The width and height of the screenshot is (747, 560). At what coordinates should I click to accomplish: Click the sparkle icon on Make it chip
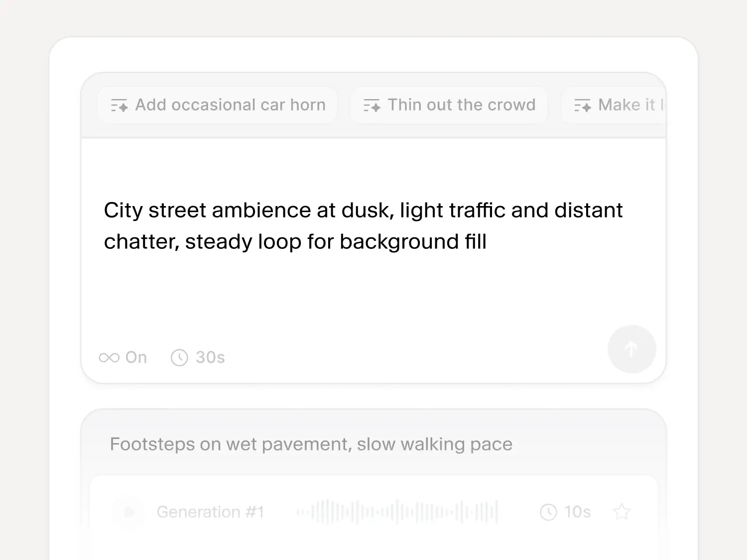click(x=583, y=105)
